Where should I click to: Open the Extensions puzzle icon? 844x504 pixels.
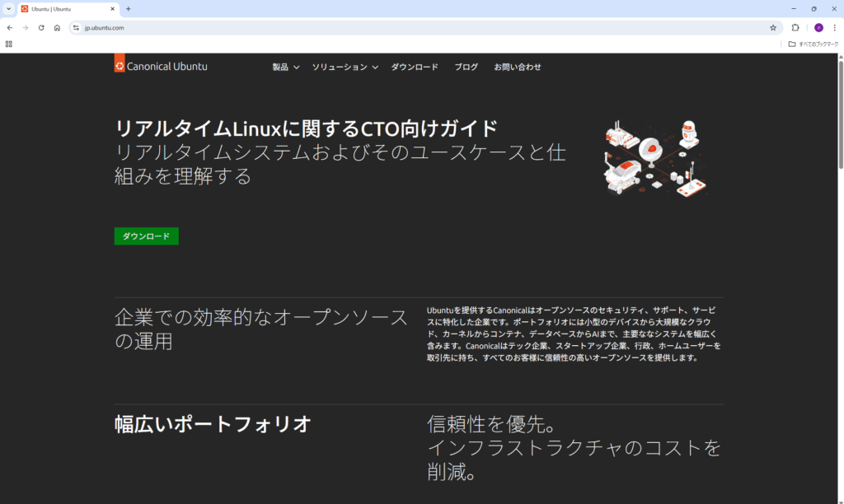795,27
